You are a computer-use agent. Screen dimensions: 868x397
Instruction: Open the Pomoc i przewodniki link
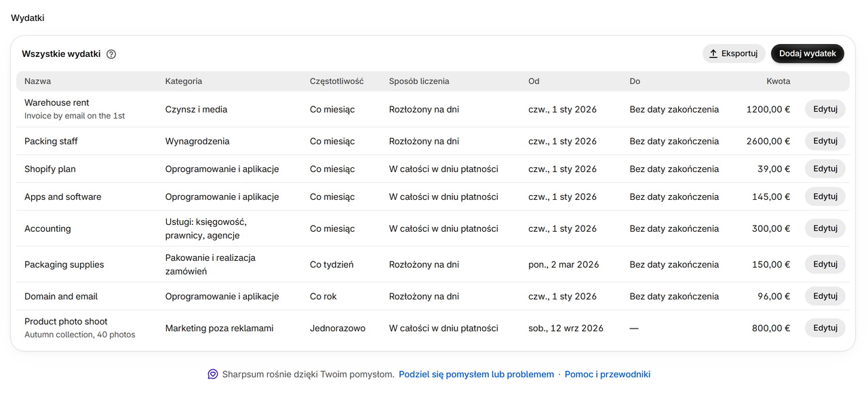[x=608, y=374]
